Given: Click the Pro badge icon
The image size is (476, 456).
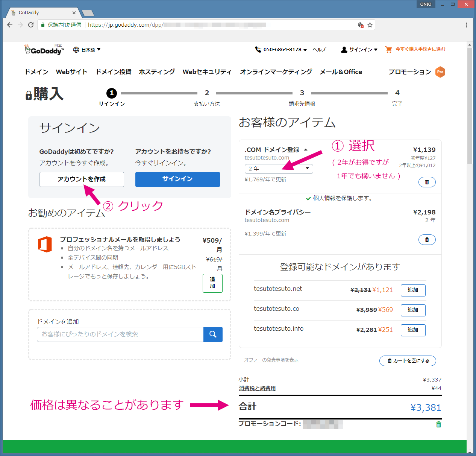Looking at the screenshot, I should [440, 72].
